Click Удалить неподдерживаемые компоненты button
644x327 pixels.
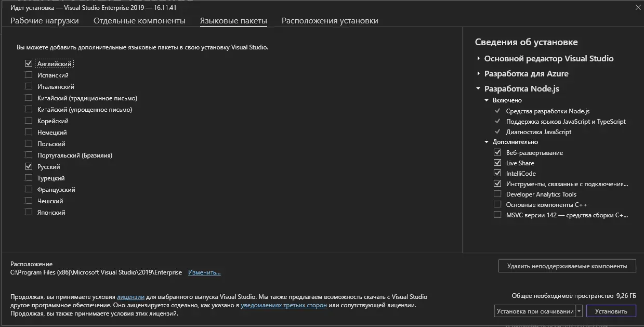(x=567, y=266)
